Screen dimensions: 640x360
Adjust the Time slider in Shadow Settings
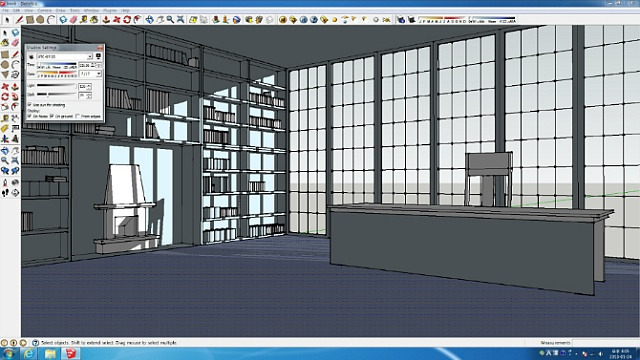coord(57,64)
